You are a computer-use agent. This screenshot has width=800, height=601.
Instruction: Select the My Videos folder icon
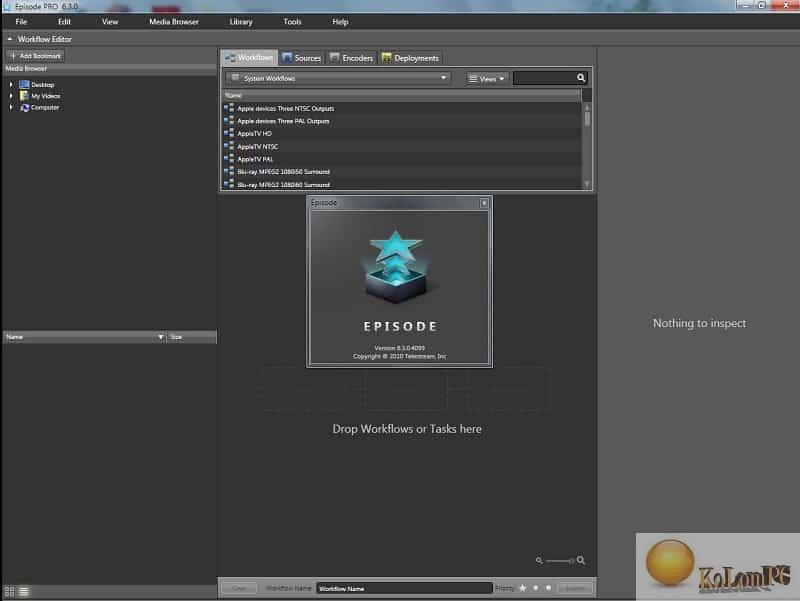click(24, 95)
